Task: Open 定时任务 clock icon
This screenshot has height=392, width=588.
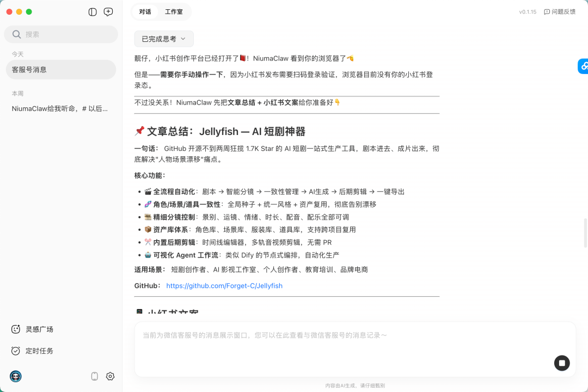Action: pos(15,351)
